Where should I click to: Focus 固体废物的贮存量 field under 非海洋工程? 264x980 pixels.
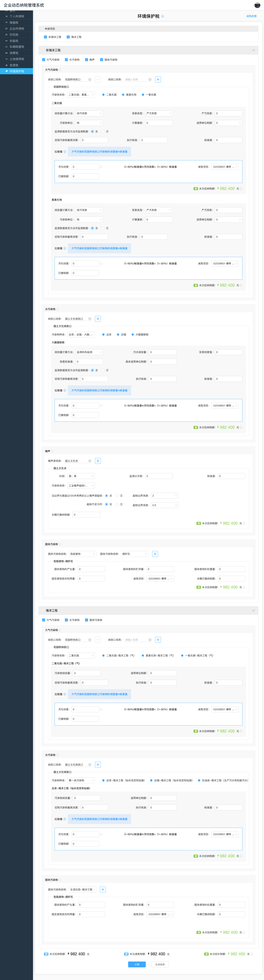(160, 569)
